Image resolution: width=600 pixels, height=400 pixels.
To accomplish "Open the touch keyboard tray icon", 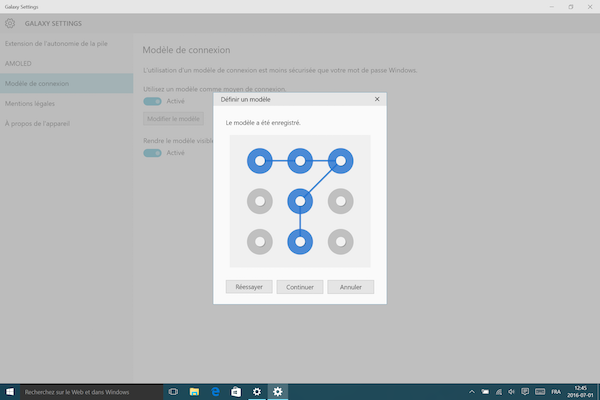I will (x=540, y=392).
